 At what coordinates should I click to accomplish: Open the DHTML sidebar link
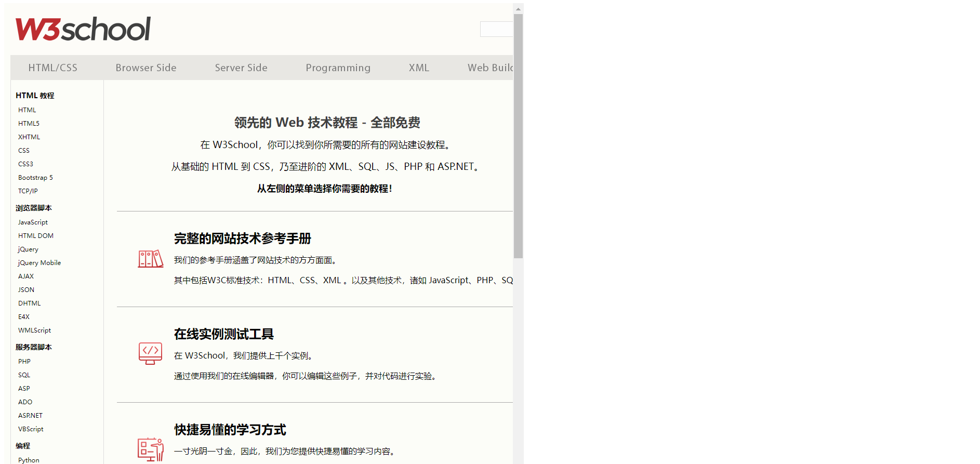coord(30,303)
